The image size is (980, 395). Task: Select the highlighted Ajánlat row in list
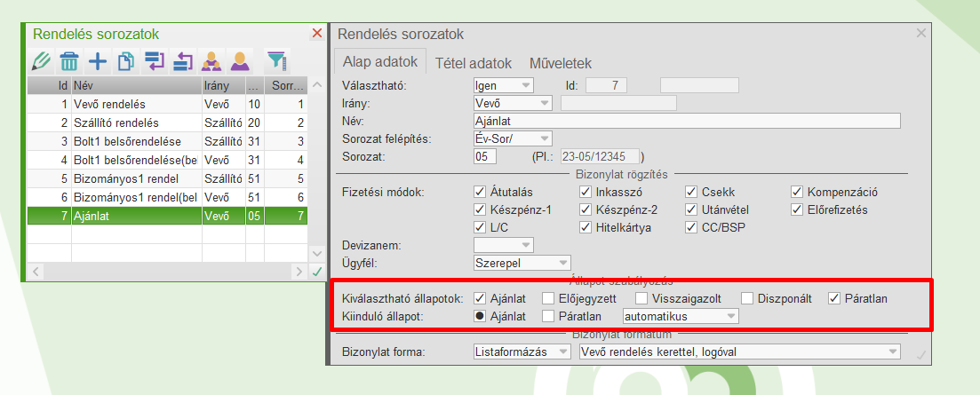click(x=168, y=216)
